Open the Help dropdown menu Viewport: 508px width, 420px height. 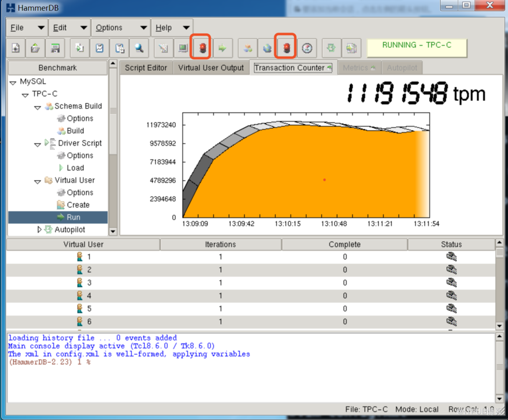point(172,28)
